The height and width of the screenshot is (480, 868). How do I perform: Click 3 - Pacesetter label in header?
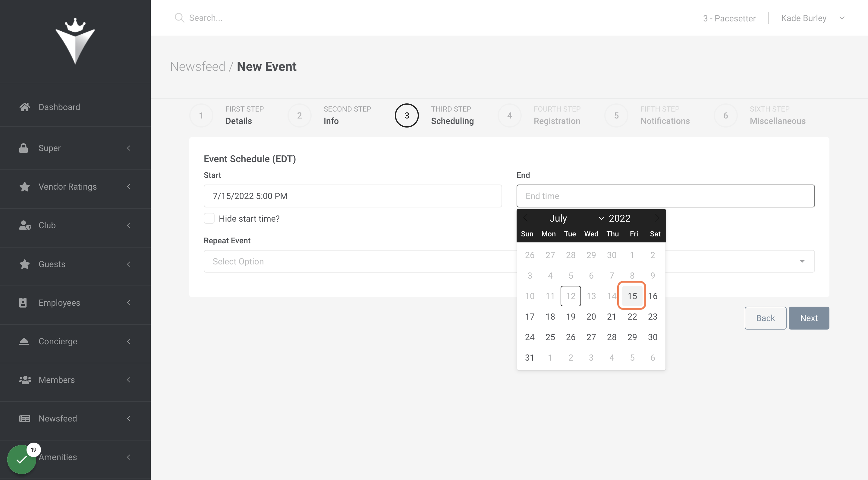pyautogui.click(x=729, y=18)
